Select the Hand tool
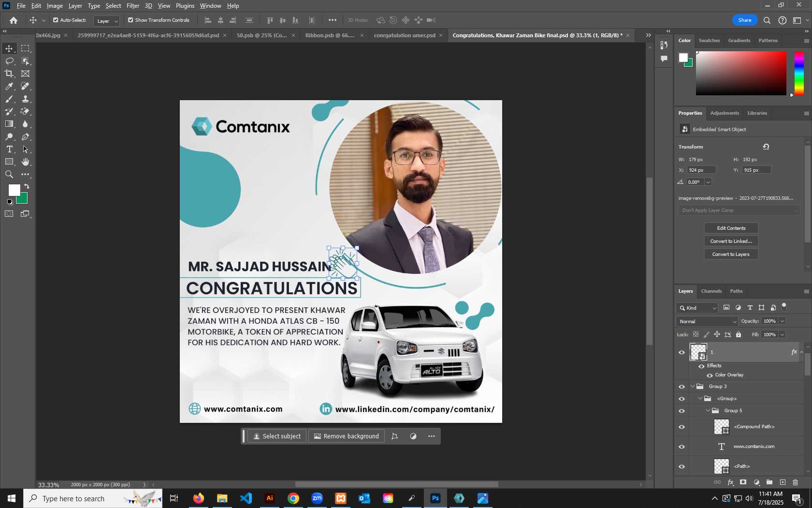This screenshot has height=508, width=812. (x=25, y=162)
